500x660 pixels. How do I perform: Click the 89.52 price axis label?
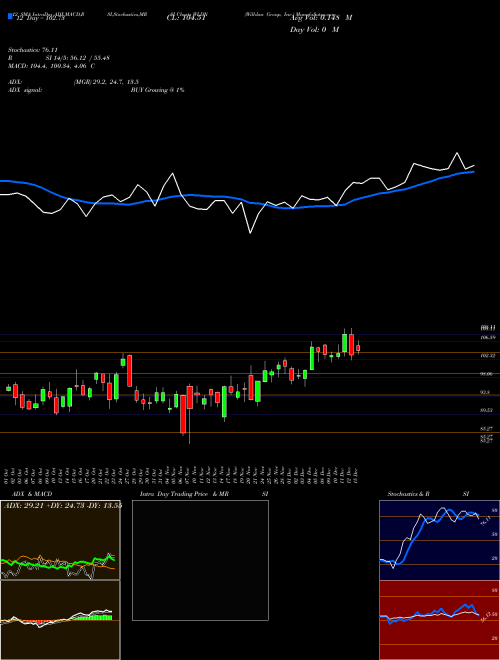click(x=488, y=410)
